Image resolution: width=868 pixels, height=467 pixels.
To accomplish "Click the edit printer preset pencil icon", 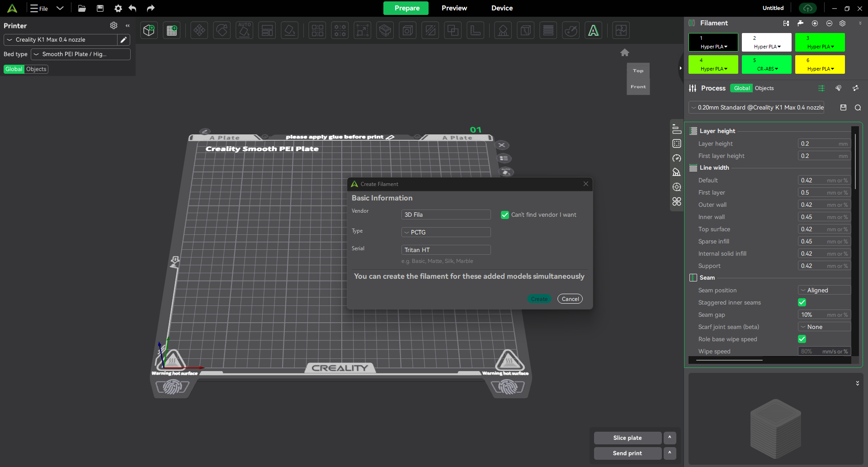I will point(123,40).
